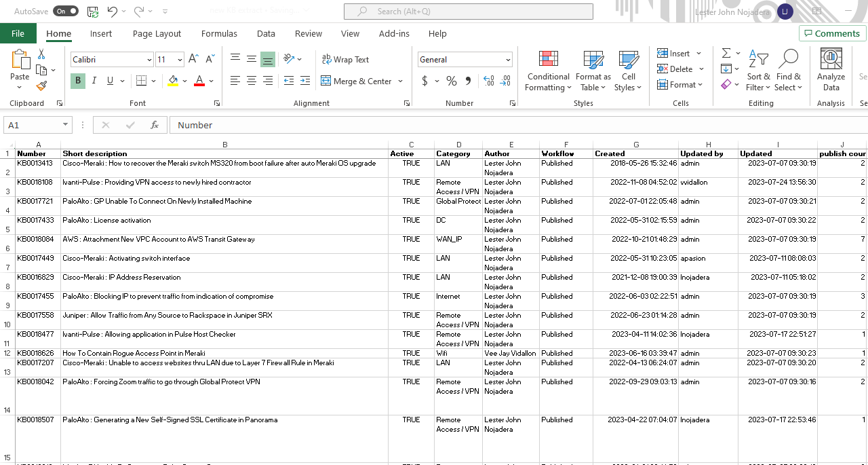Click the Search box in title bar
The width and height of the screenshot is (868, 465).
click(x=469, y=12)
